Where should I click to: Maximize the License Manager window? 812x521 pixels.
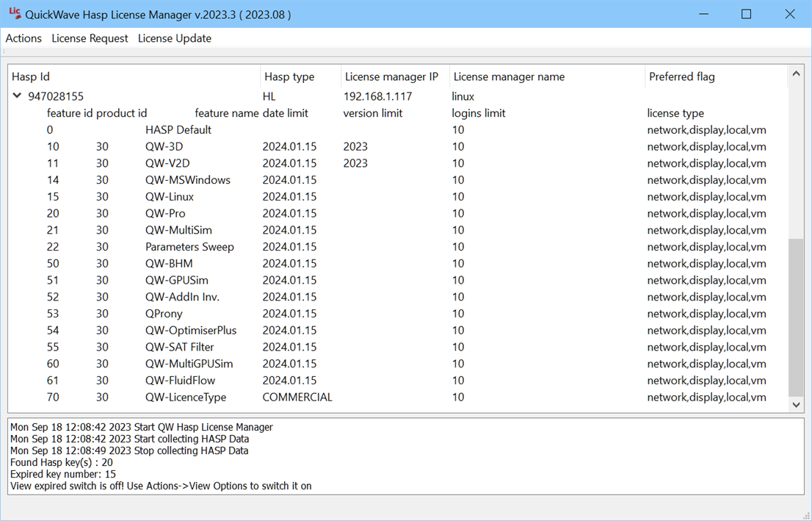746,14
